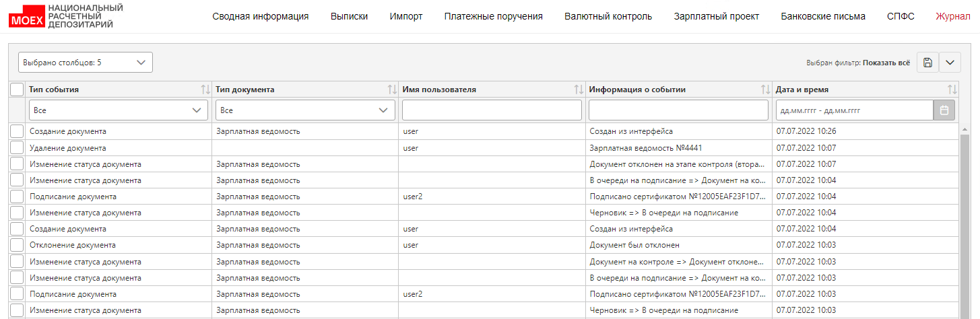Check the Отклонение документа row checkbox

(x=17, y=245)
